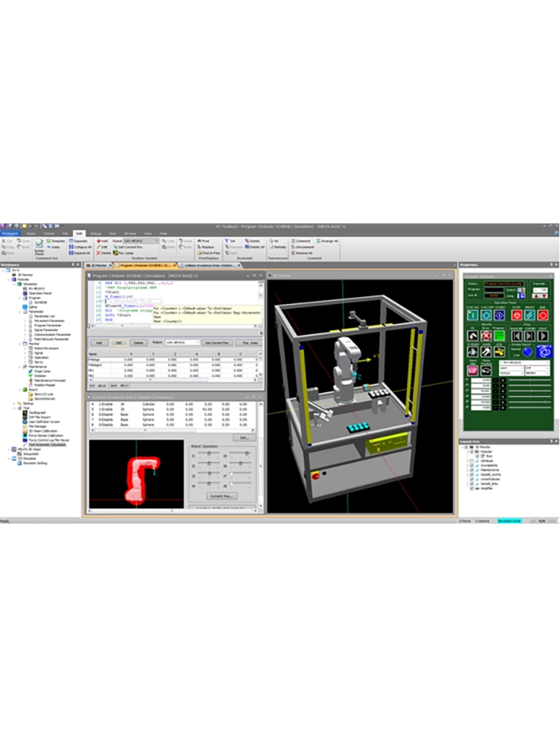Viewport: 560px width, 747px height.
Task: Switch to the Collision Avoidance Area tab
Action: (x=209, y=265)
